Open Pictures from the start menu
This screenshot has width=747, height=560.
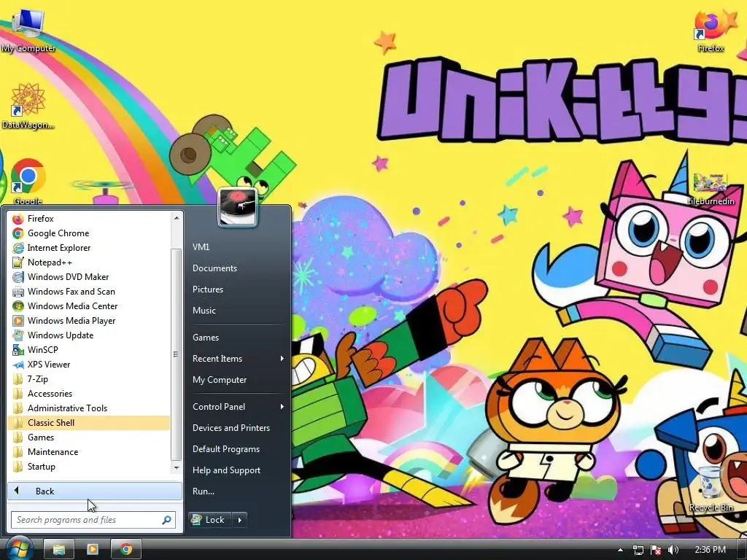(239, 289)
